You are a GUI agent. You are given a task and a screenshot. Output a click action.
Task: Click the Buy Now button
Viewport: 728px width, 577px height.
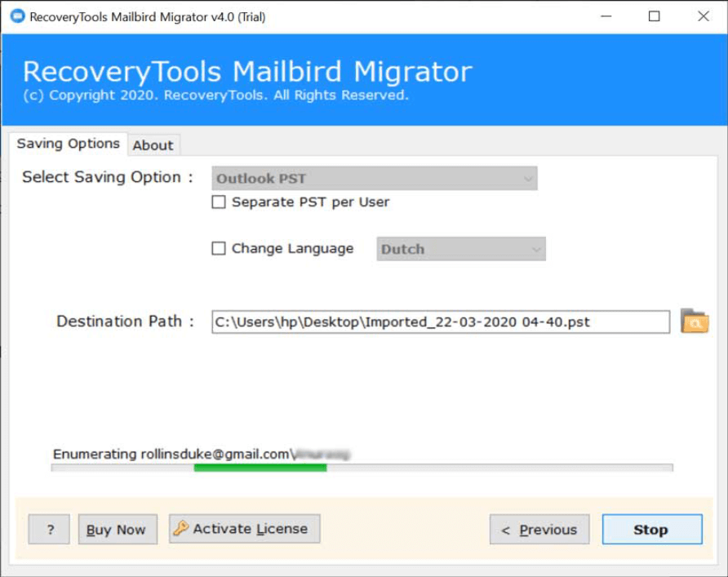(116, 530)
